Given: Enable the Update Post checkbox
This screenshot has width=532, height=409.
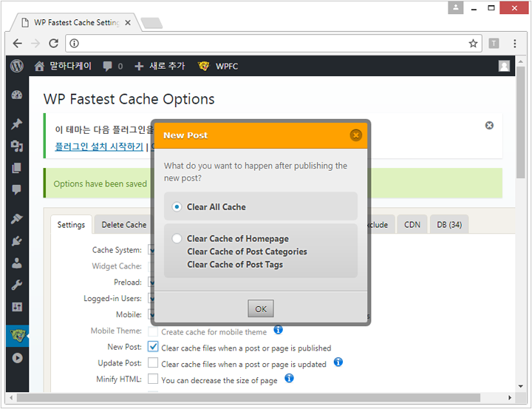Looking at the screenshot, I should pos(153,362).
